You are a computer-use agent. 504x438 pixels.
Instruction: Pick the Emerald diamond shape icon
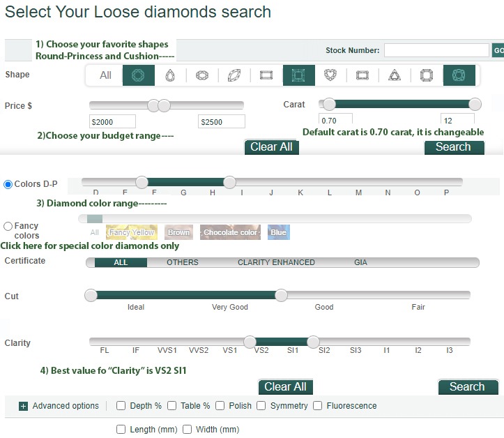click(x=266, y=75)
